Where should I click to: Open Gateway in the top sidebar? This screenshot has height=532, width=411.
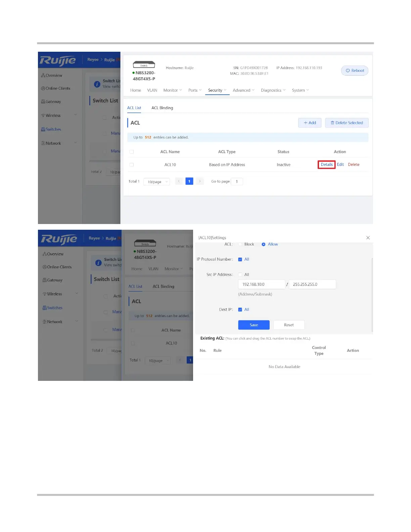(x=51, y=101)
